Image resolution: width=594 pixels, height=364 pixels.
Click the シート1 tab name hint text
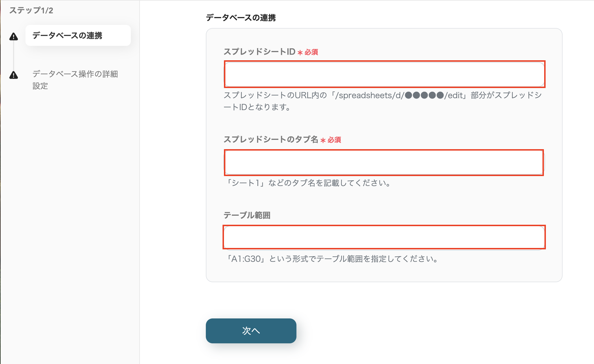click(x=309, y=183)
